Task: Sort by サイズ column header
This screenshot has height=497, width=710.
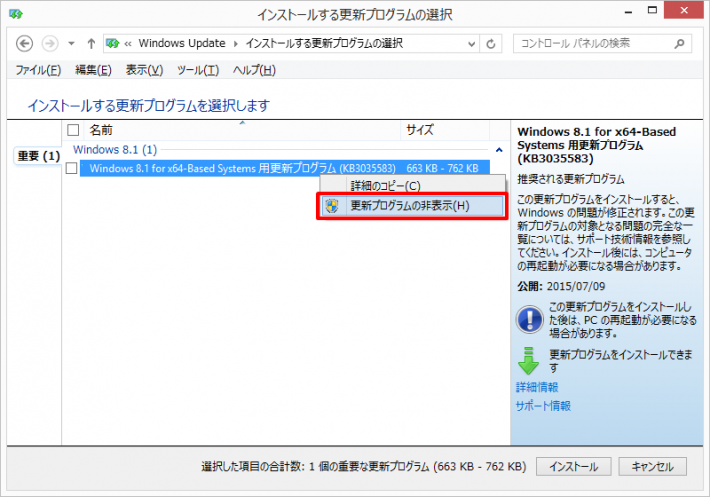Action: [445, 130]
